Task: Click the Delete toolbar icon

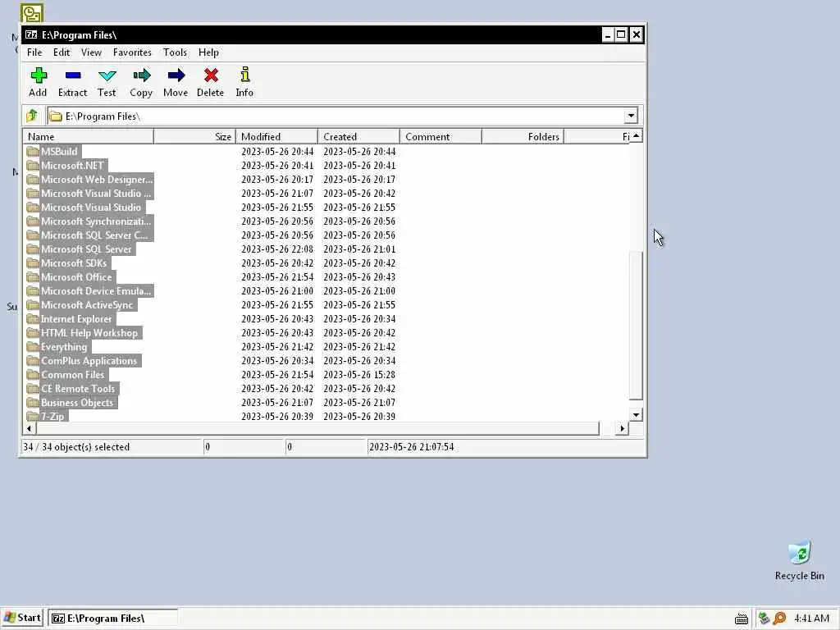Action: click(211, 75)
